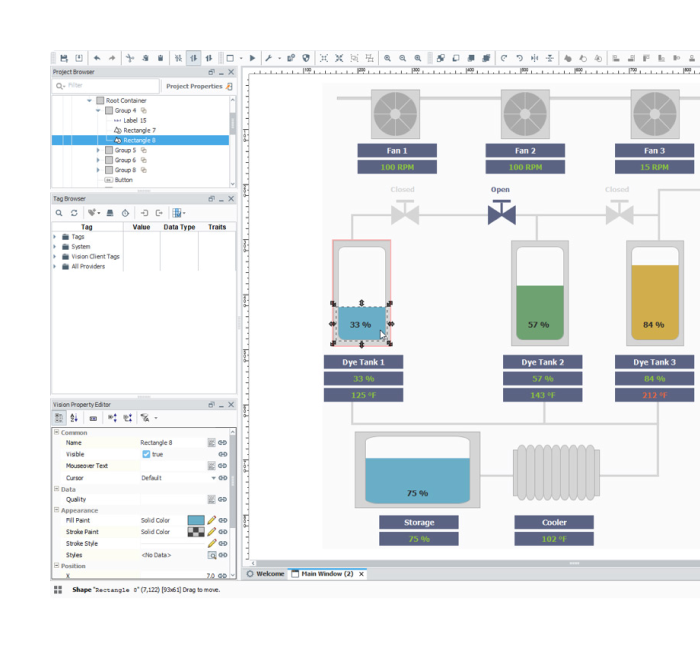Click the search icon in Tag Browser
Image resolution: width=700 pixels, height=650 pixels.
click(x=59, y=213)
